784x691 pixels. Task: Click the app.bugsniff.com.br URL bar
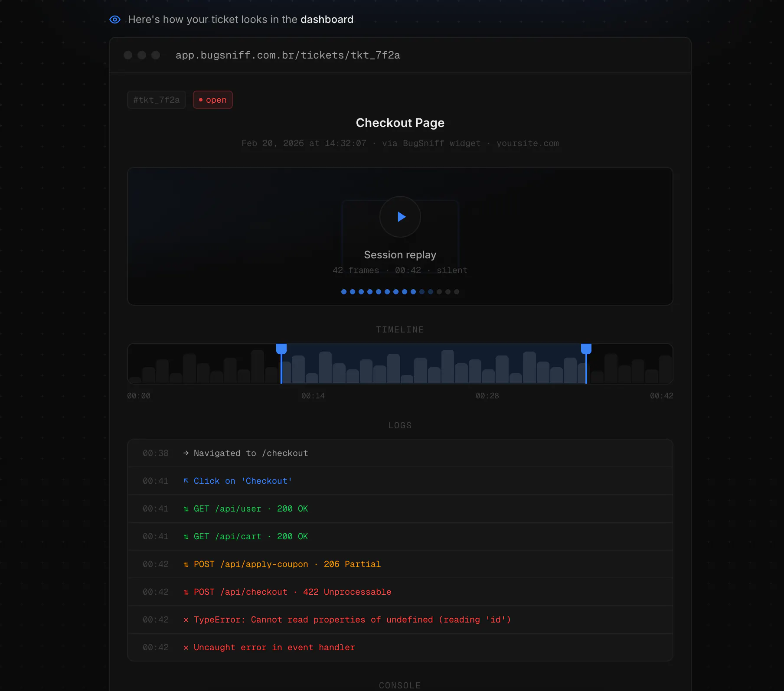pyautogui.click(x=287, y=55)
